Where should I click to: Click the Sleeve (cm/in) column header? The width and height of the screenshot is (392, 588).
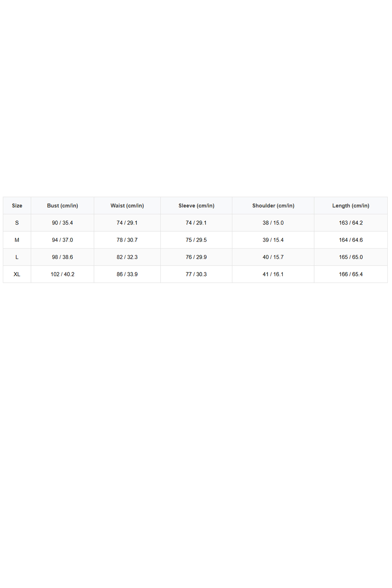196,206
